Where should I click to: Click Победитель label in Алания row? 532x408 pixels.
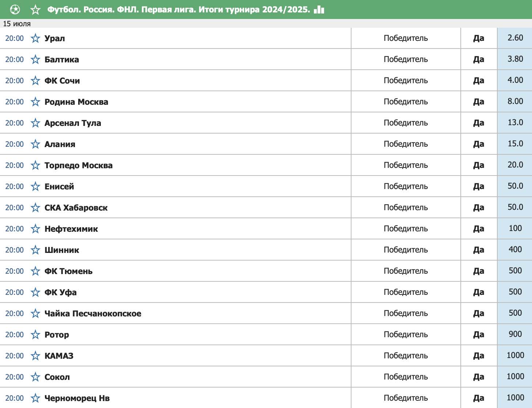pyautogui.click(x=406, y=144)
